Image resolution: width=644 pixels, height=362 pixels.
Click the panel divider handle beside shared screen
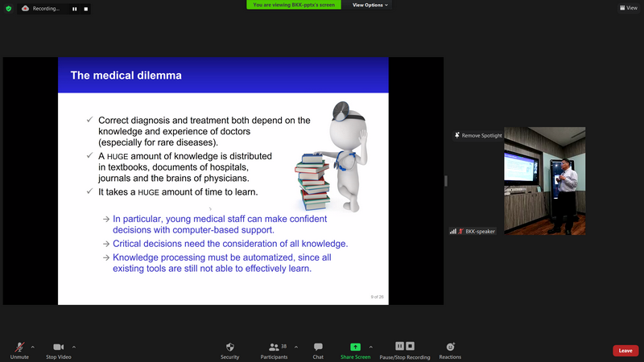tap(446, 180)
